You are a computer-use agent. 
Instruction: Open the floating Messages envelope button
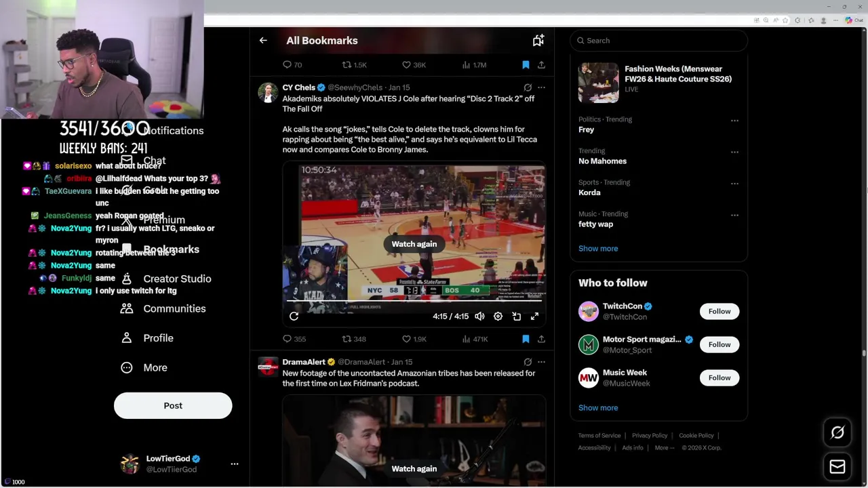click(x=837, y=467)
